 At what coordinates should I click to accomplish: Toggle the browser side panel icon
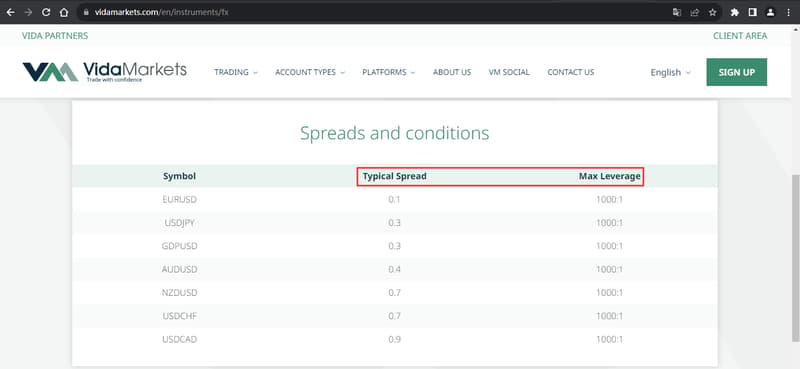[x=753, y=12]
